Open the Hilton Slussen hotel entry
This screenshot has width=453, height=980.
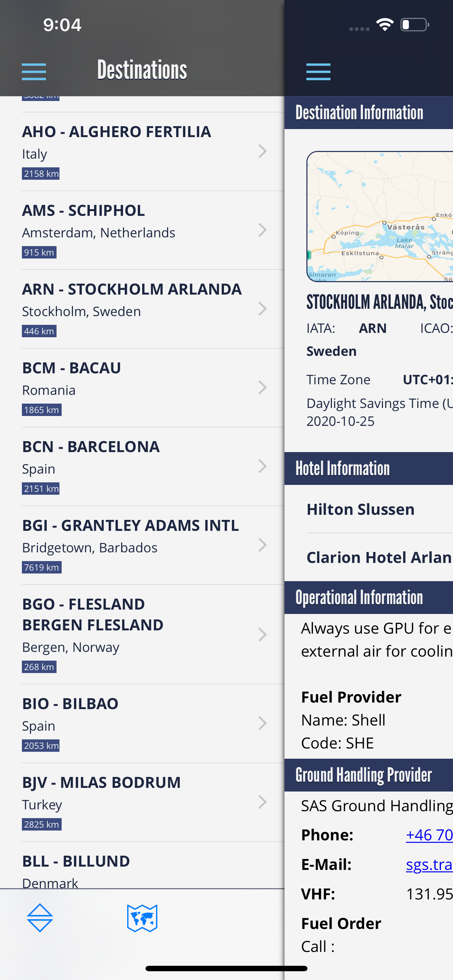(360, 509)
